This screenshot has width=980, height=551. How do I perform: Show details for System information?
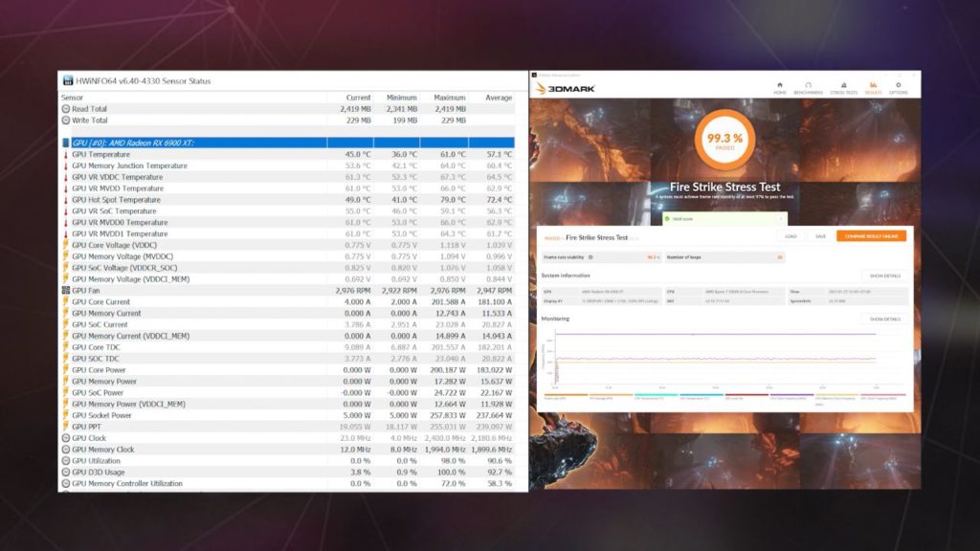pyautogui.click(x=885, y=275)
